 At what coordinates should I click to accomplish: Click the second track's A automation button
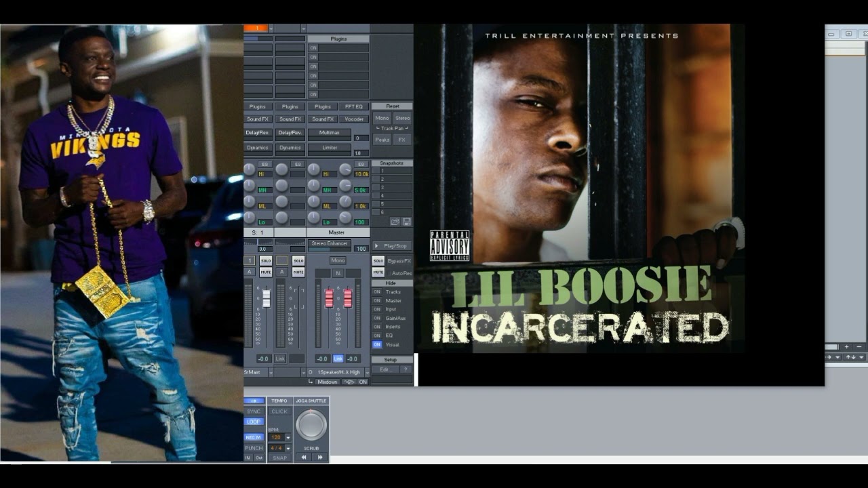pos(281,272)
